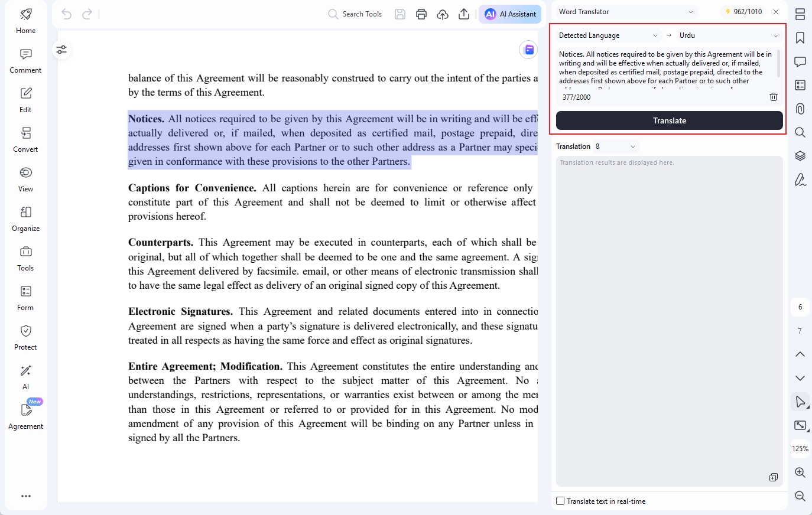
Task: Open the View options
Action: click(26, 180)
